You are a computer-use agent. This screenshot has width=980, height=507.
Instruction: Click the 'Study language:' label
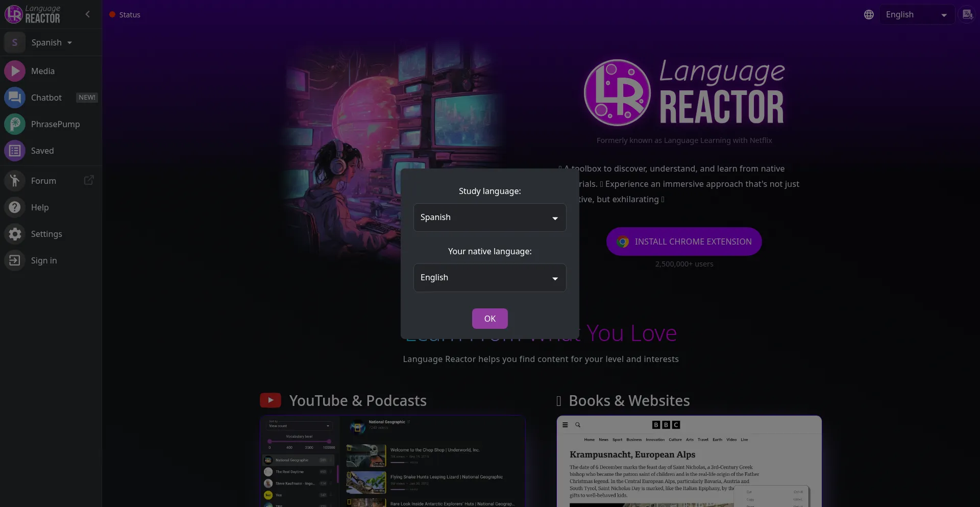coord(489,191)
